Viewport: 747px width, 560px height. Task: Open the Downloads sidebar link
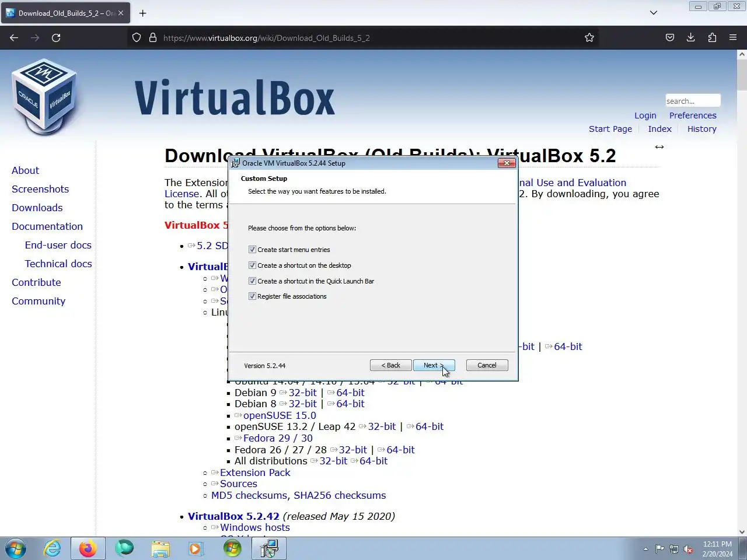pos(37,208)
